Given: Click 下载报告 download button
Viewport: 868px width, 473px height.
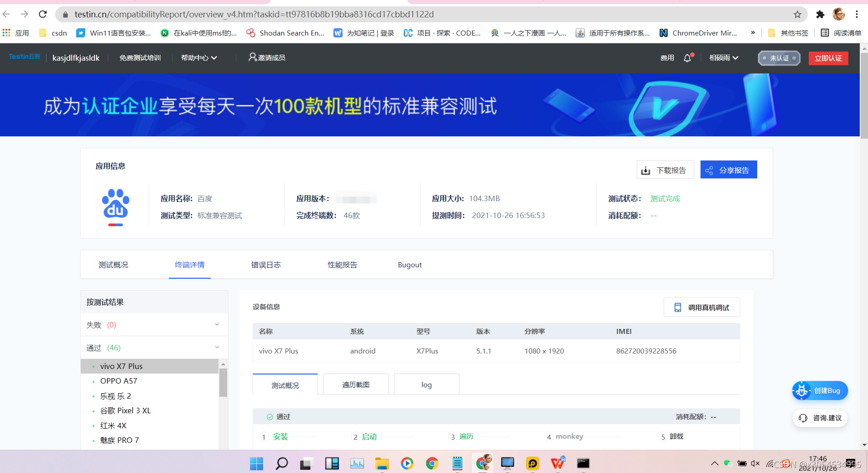Looking at the screenshot, I should coord(665,170).
